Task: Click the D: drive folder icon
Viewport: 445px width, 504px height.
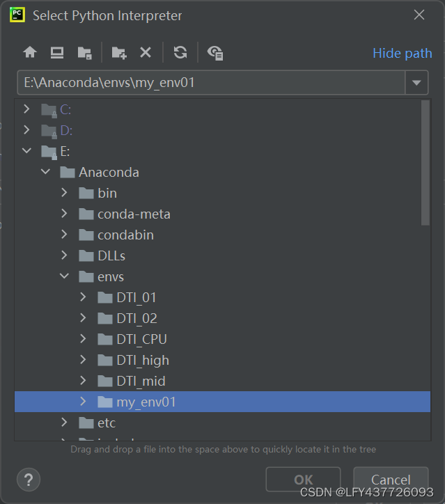Action: point(49,131)
